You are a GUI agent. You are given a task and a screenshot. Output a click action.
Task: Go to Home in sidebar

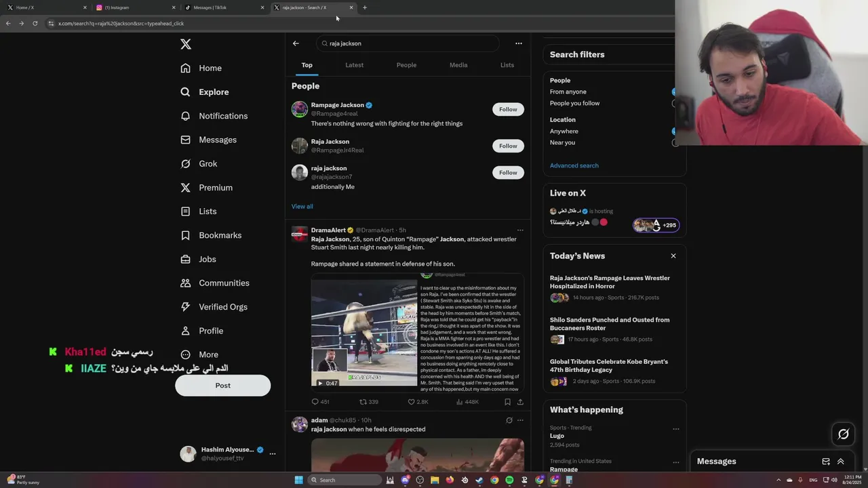click(201, 68)
